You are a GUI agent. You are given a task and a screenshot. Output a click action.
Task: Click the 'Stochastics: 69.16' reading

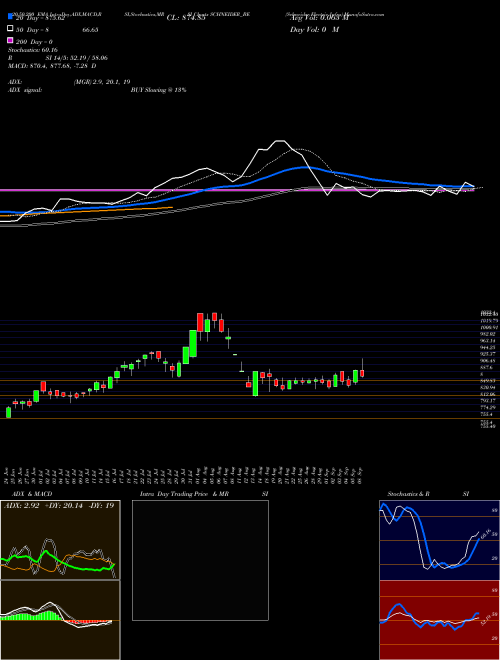click(33, 50)
